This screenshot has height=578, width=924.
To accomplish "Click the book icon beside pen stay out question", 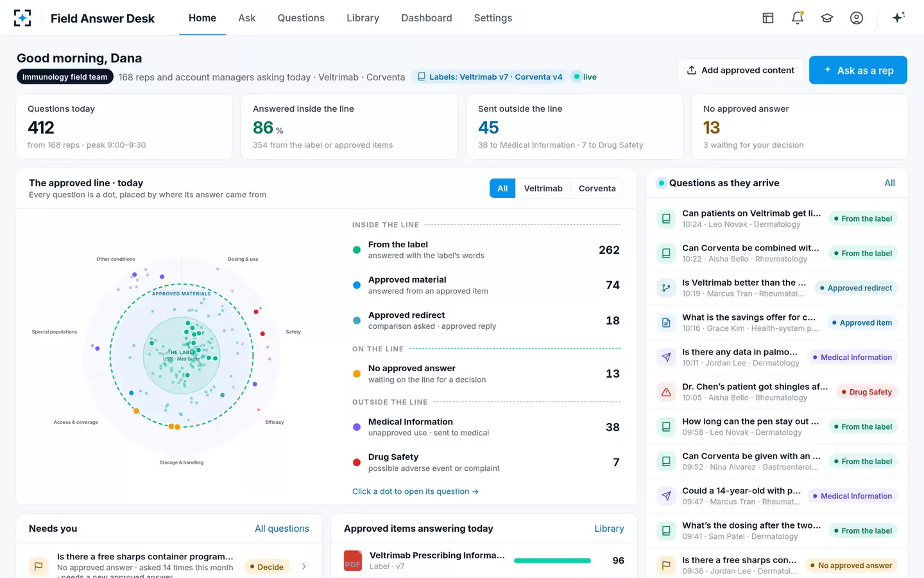I will click(667, 427).
